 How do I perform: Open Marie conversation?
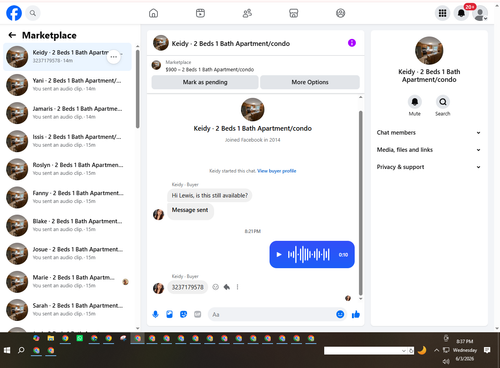pos(68,282)
